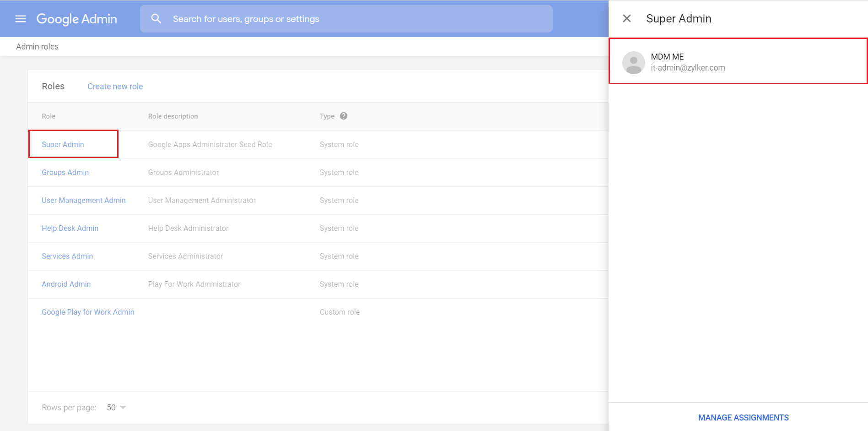Select the Services Admin role
Viewport: 868px width, 431px height.
pyautogui.click(x=67, y=256)
